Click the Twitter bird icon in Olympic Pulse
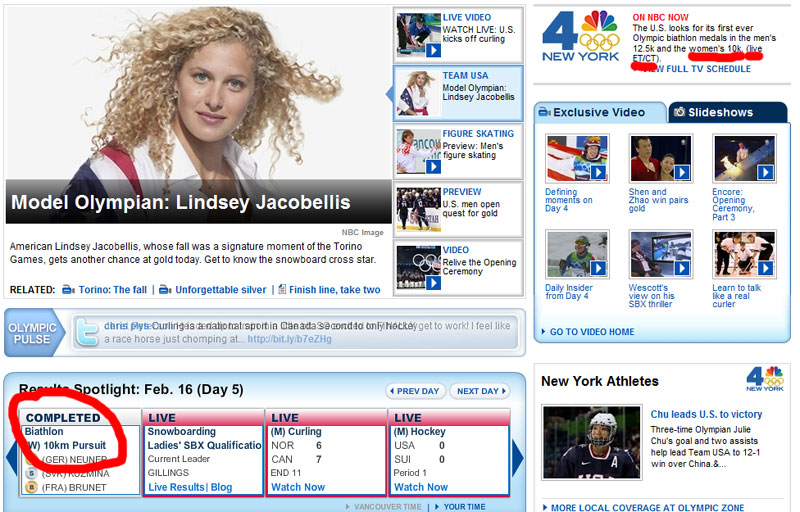 click(87, 332)
